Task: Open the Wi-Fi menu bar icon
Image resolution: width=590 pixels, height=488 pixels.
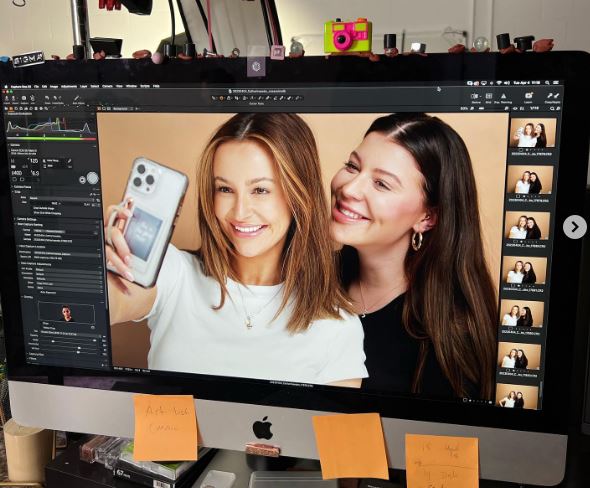Action: [x=499, y=82]
